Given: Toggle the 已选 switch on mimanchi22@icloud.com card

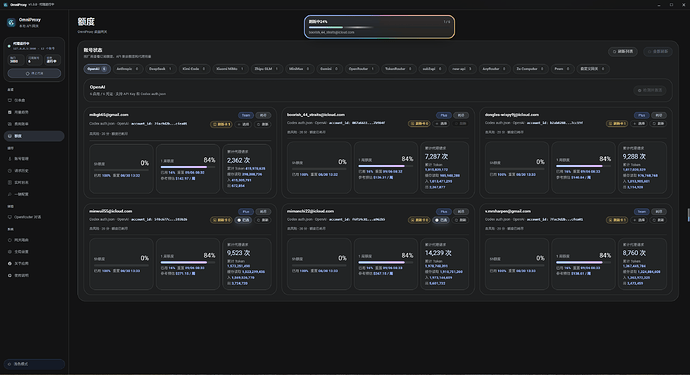Looking at the screenshot, I should pos(441,220).
